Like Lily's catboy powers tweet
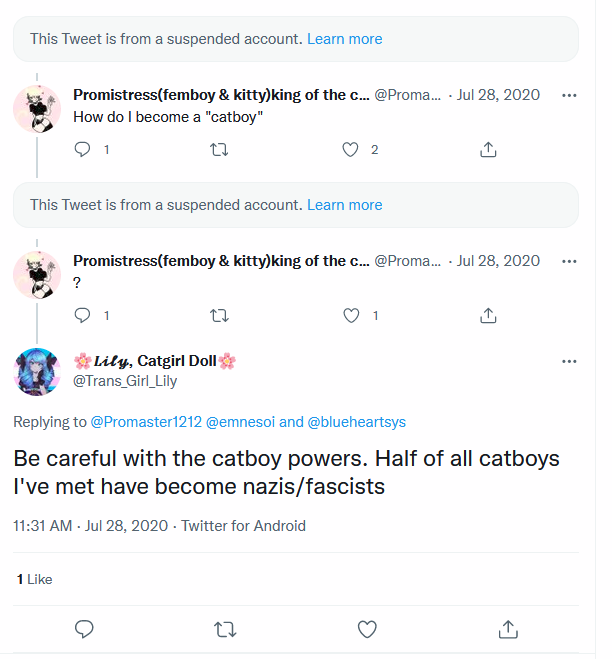The height and width of the screenshot is (659, 612). 367,629
